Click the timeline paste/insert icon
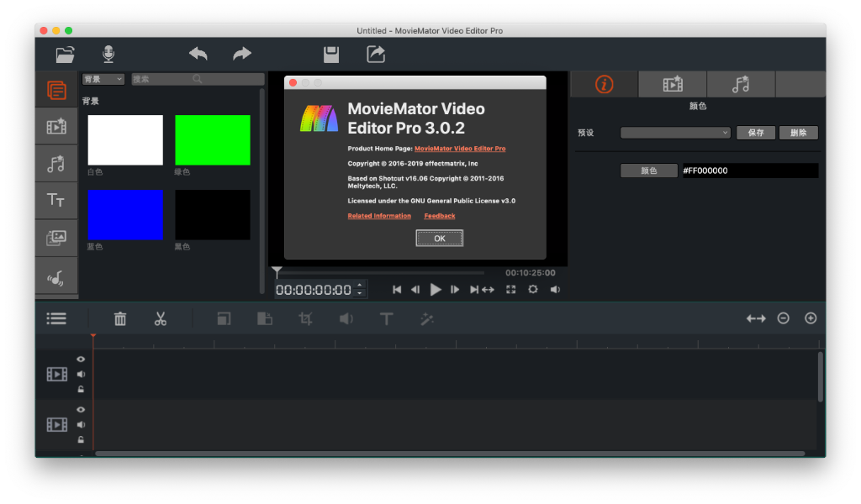The width and height of the screenshot is (861, 504). tap(265, 318)
